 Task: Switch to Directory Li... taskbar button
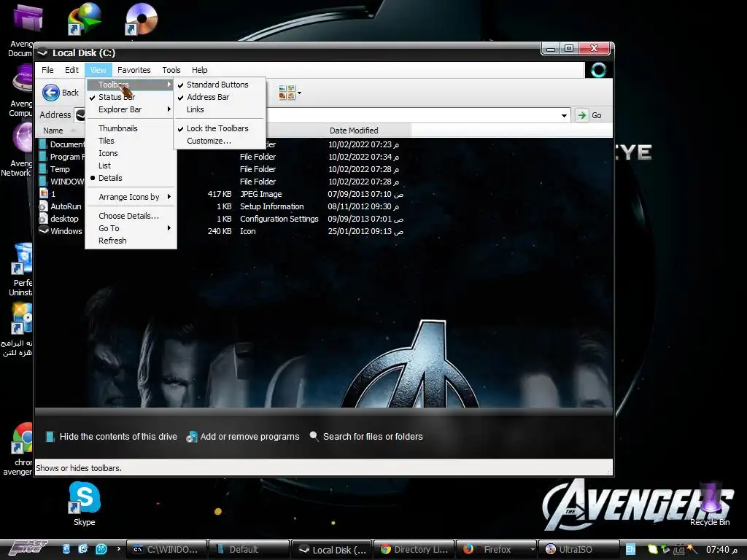(414, 550)
